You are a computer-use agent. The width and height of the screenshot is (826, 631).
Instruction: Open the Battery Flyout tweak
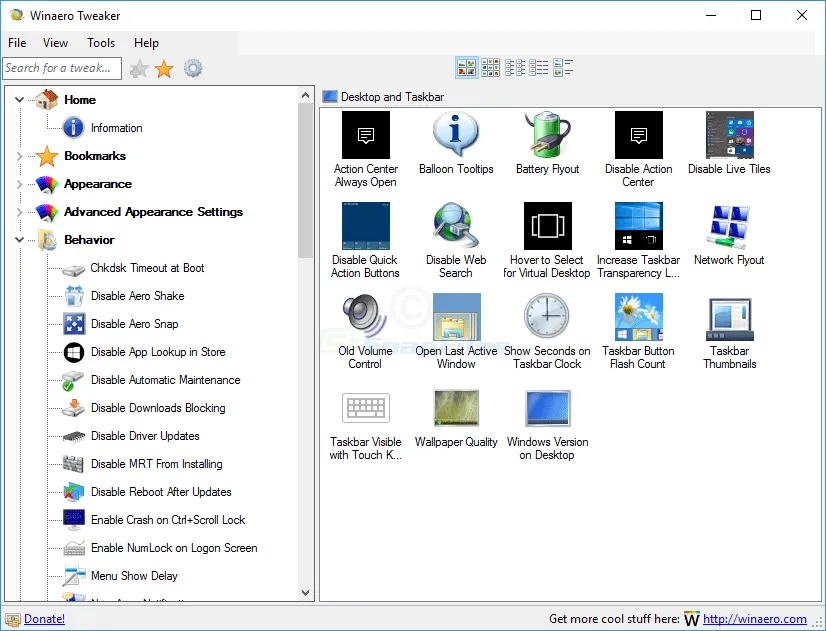click(x=547, y=143)
